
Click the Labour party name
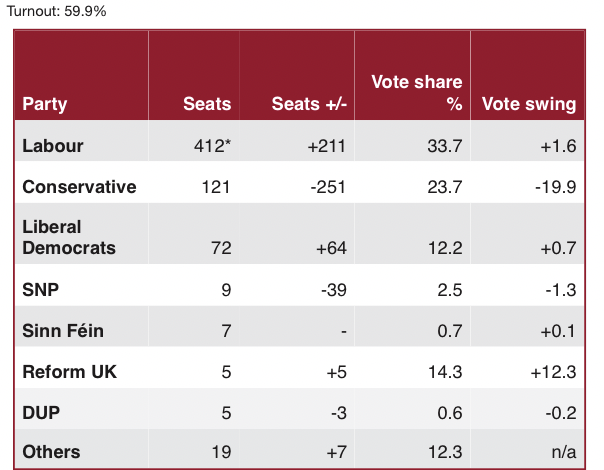click(53, 145)
